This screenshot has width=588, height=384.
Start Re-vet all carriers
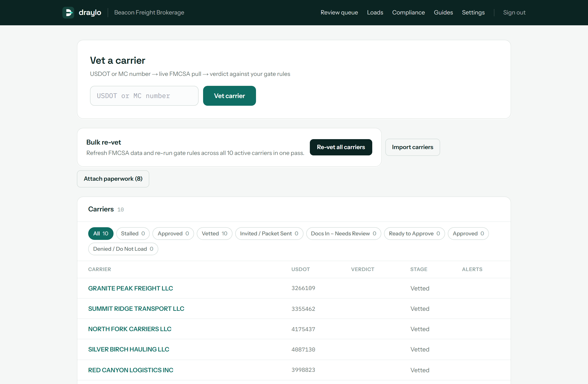pos(341,147)
